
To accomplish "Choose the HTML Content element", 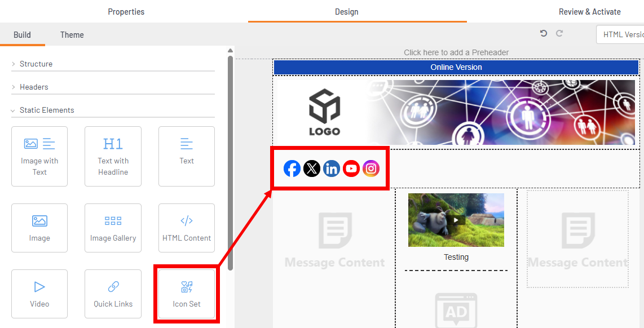I will point(187,228).
